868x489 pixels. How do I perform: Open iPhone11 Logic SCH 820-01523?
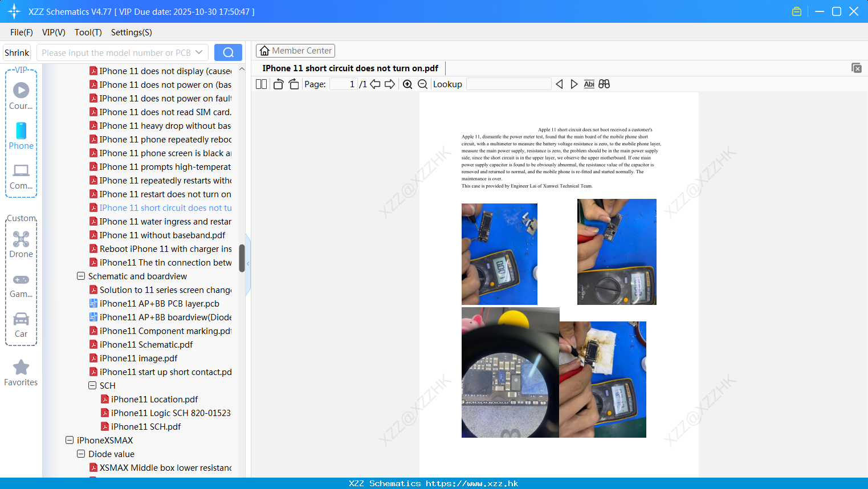[x=170, y=413]
